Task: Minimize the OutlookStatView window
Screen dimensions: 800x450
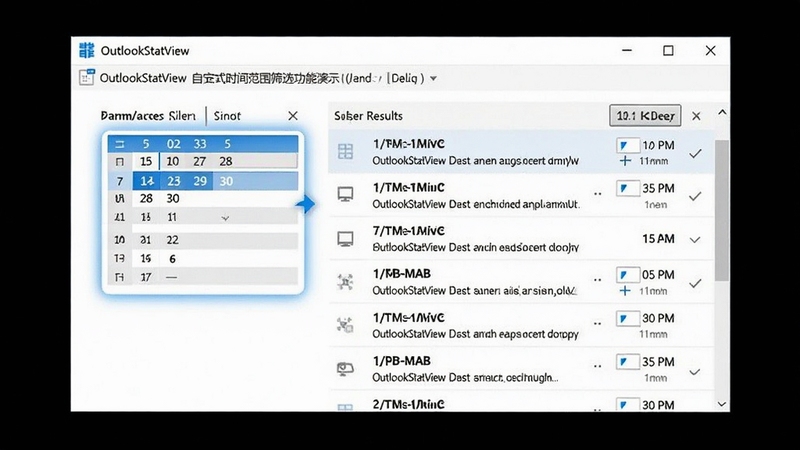Action: [627, 51]
